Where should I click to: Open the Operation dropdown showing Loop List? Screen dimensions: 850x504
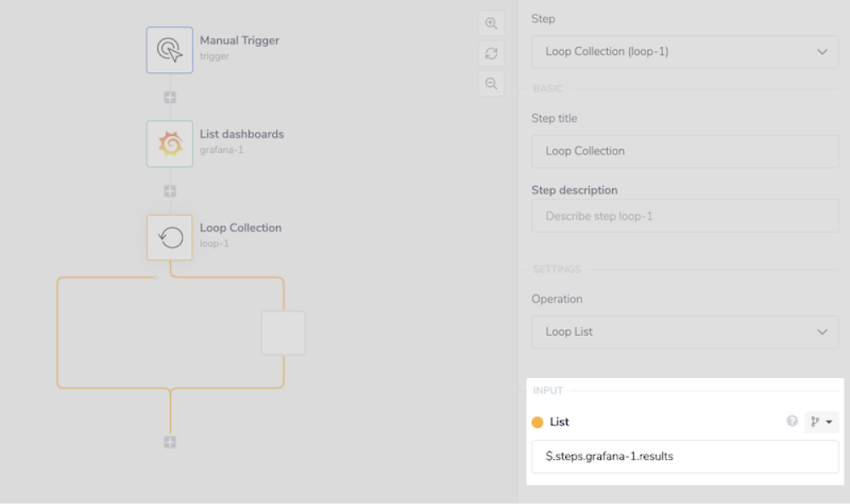(685, 331)
